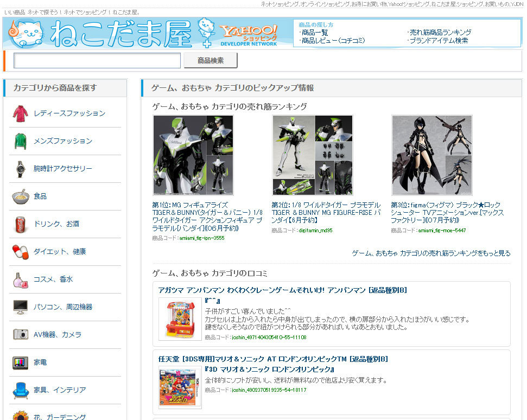527x420 pixels.
Task: Go to 商品一覧 in header navigation
Action: click(x=315, y=33)
